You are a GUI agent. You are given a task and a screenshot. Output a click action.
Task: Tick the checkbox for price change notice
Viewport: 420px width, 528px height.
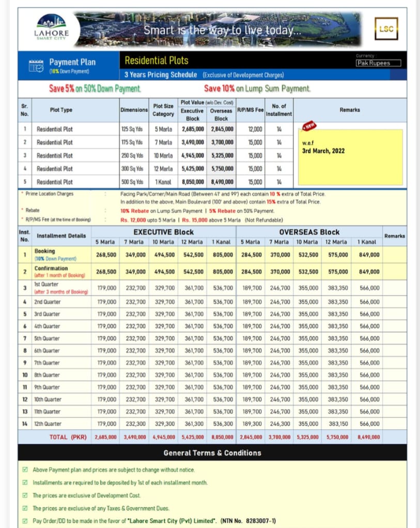coord(25,470)
